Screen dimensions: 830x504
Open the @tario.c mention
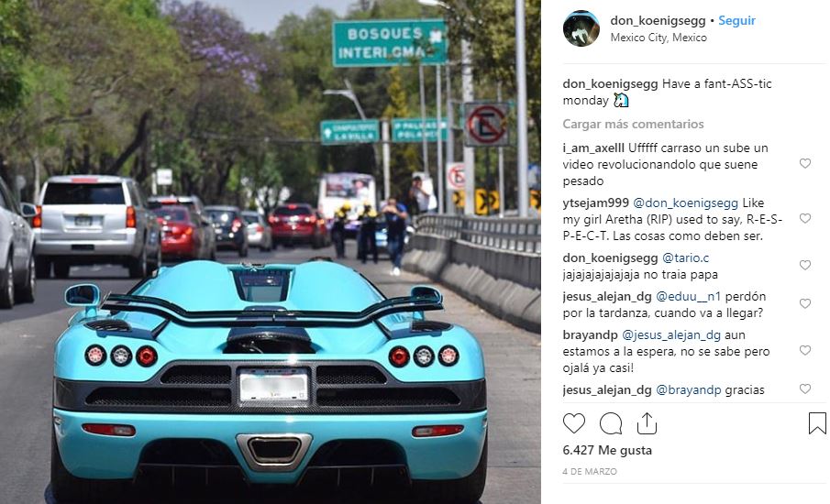click(685, 258)
